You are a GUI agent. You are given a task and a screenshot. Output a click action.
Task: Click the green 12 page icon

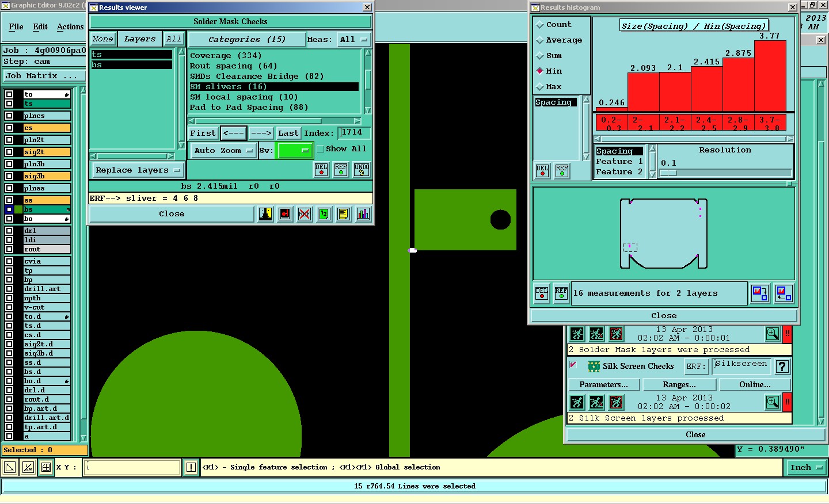click(x=324, y=214)
